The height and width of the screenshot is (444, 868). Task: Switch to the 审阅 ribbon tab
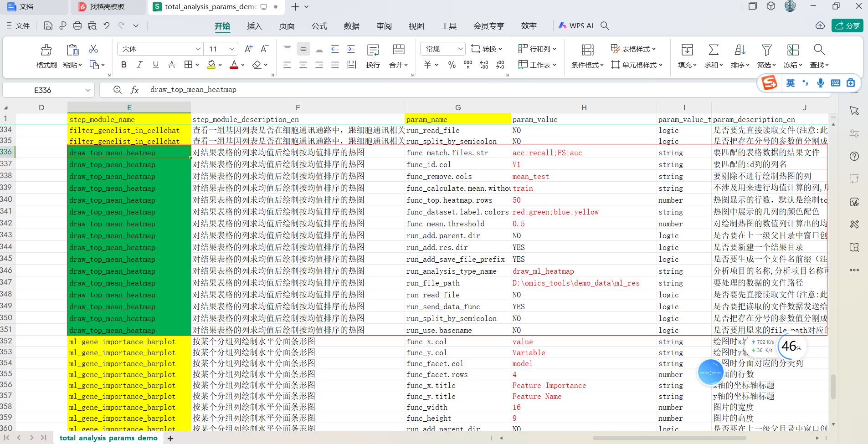tap(384, 26)
